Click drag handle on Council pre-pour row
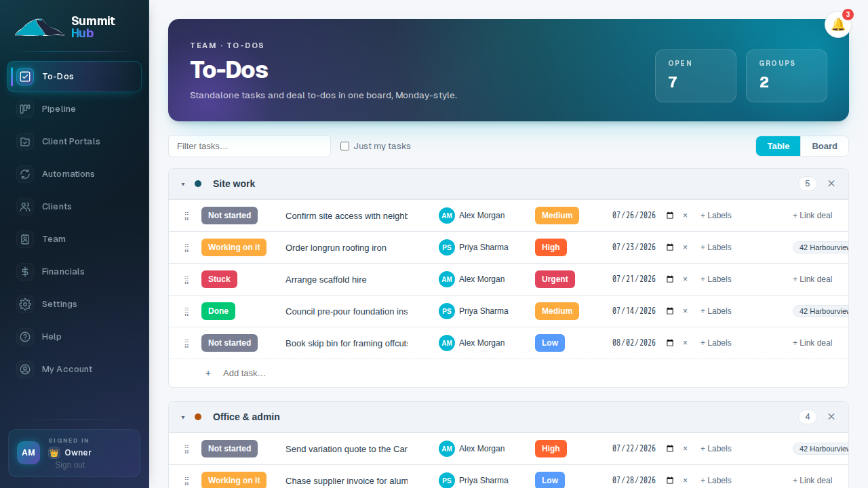The height and width of the screenshot is (488, 868). [186, 312]
